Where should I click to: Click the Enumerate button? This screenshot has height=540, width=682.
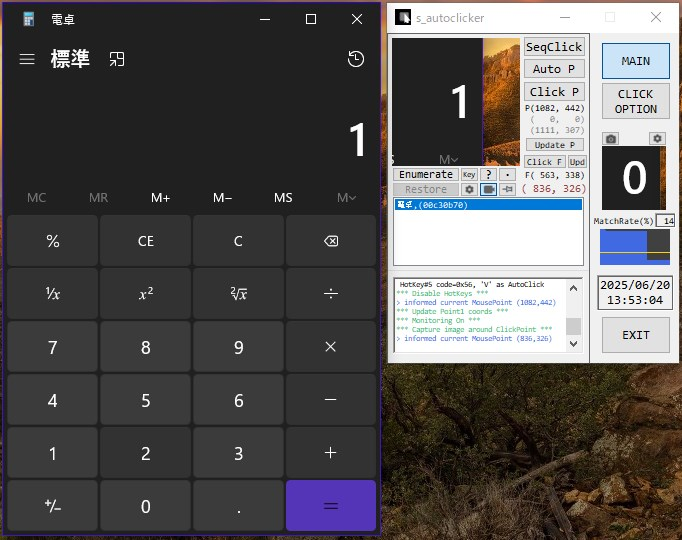[426, 174]
